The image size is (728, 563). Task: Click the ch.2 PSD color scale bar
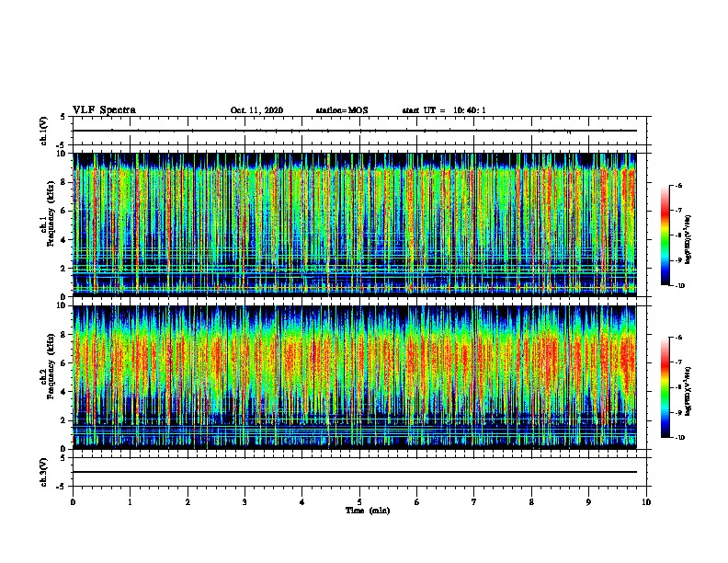(x=665, y=387)
